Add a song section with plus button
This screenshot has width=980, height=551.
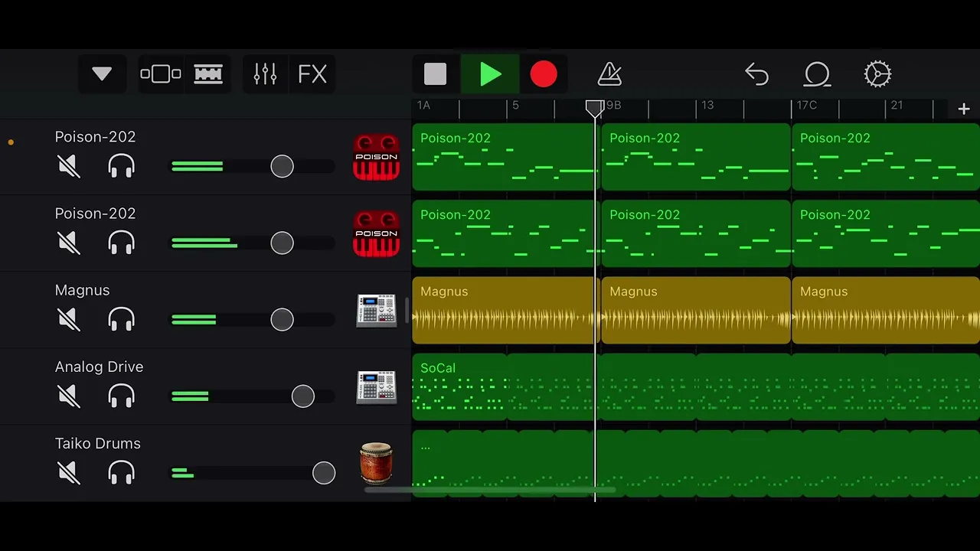pos(964,109)
